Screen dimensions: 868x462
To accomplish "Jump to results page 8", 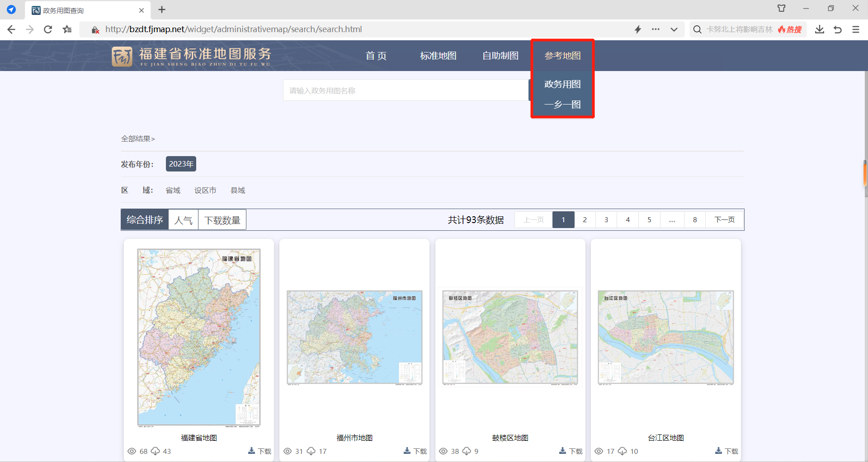I will [x=695, y=220].
